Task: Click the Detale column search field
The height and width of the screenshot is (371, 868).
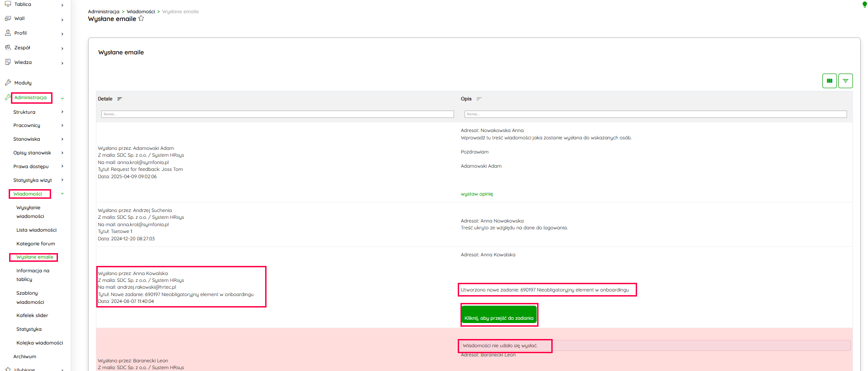Action: point(277,114)
